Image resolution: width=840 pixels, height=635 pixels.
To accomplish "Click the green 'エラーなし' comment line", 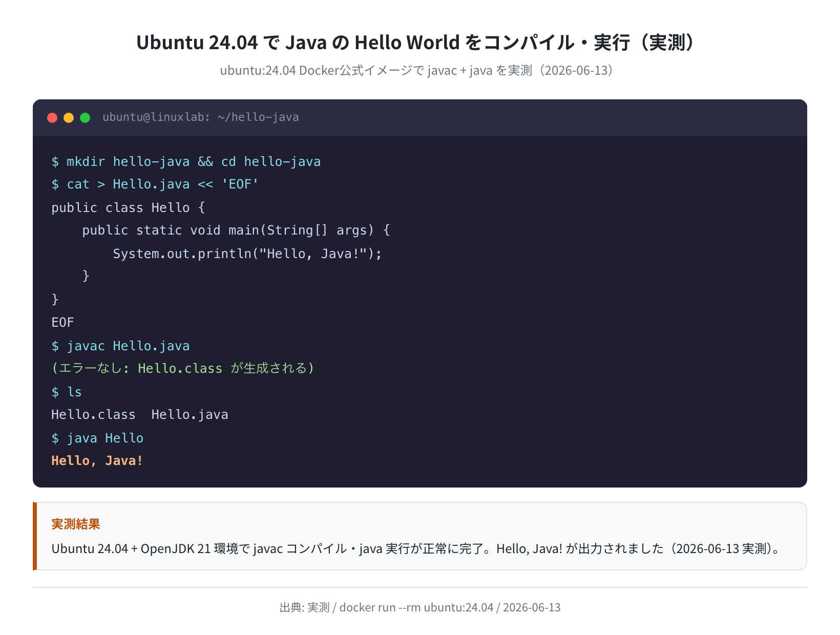I will [x=183, y=369].
